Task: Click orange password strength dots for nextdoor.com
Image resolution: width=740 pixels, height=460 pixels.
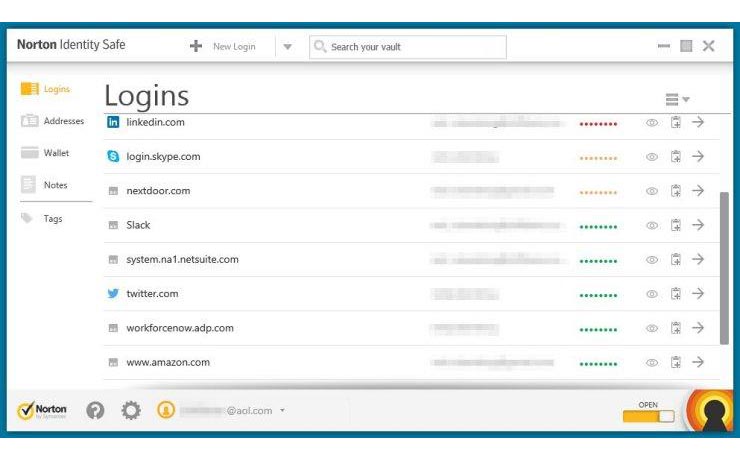Action: pyautogui.click(x=598, y=192)
